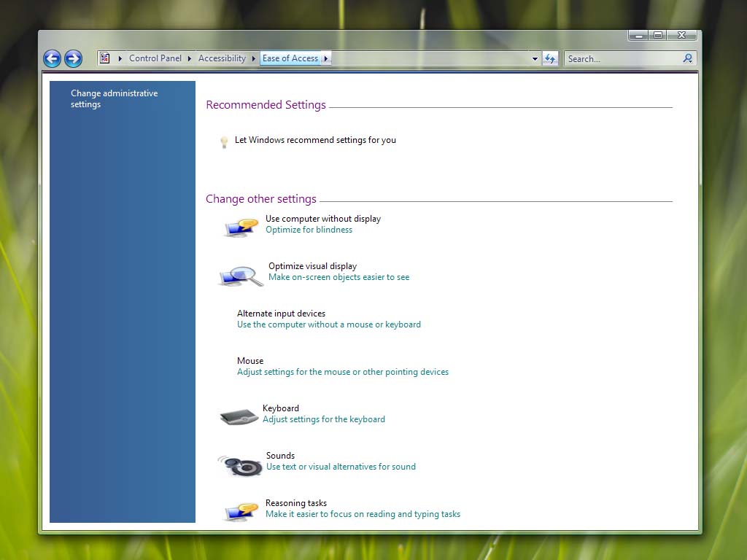Open Adjust settings for the mouse link
747x560 pixels.
click(x=343, y=372)
